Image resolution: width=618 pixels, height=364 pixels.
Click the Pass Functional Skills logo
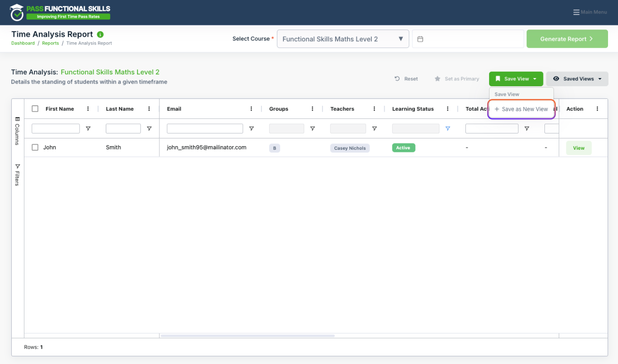click(x=61, y=12)
